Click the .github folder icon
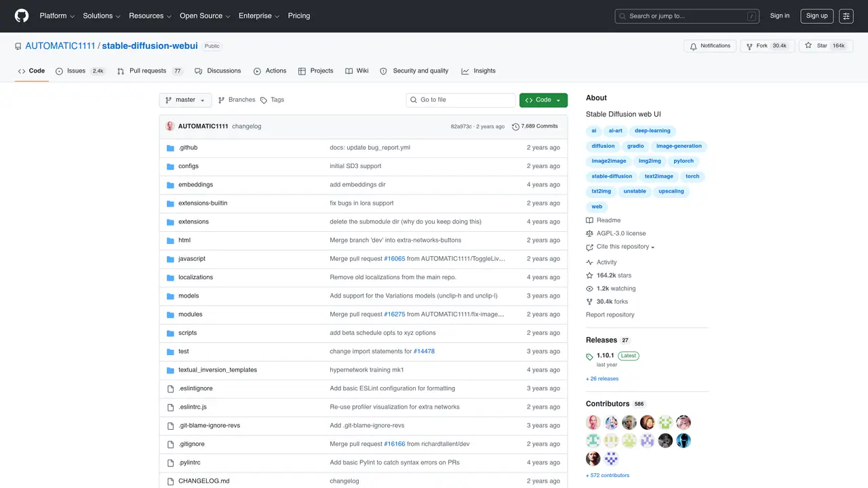The height and width of the screenshot is (488, 868). pos(171,148)
